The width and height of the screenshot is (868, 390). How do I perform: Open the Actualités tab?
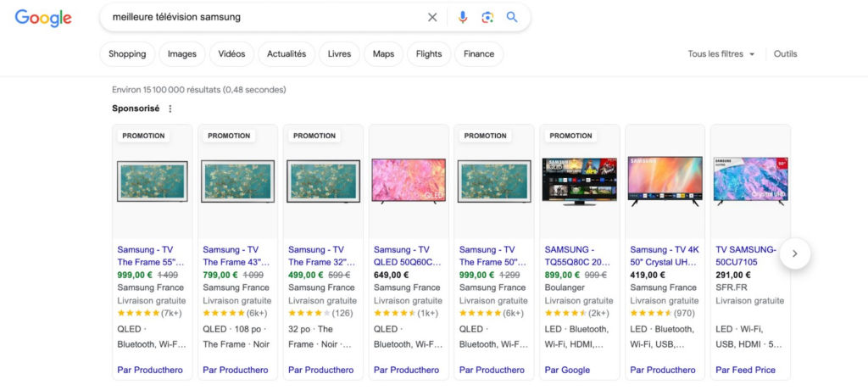point(287,53)
